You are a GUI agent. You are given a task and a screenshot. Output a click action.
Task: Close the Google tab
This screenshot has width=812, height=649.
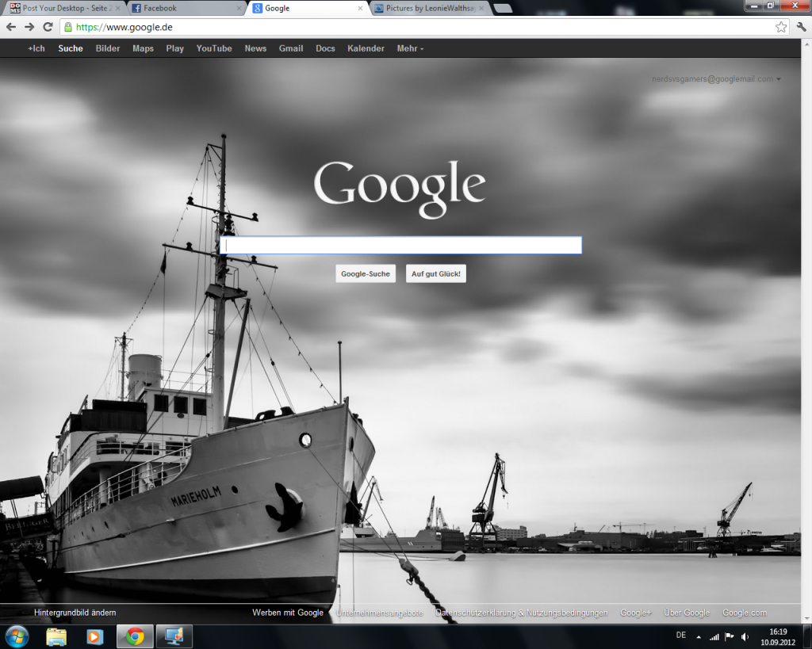(x=361, y=8)
